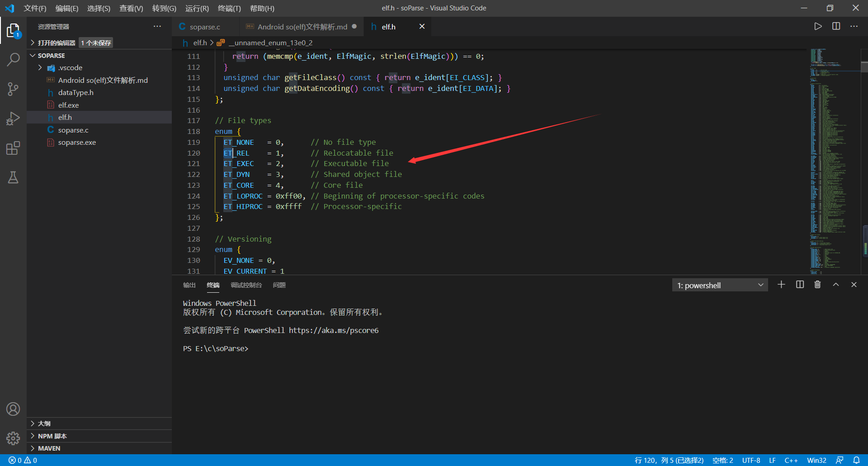
Task: Open the Run and Debug view icon
Action: [13, 119]
